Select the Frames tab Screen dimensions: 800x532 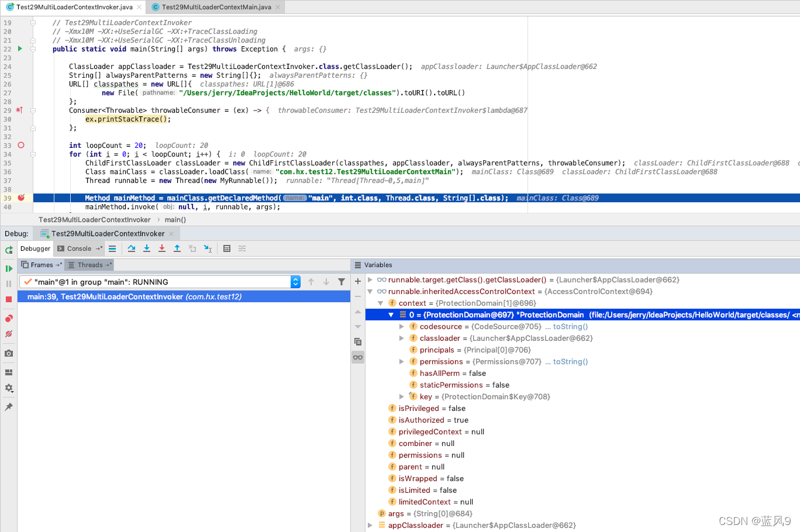coord(42,265)
